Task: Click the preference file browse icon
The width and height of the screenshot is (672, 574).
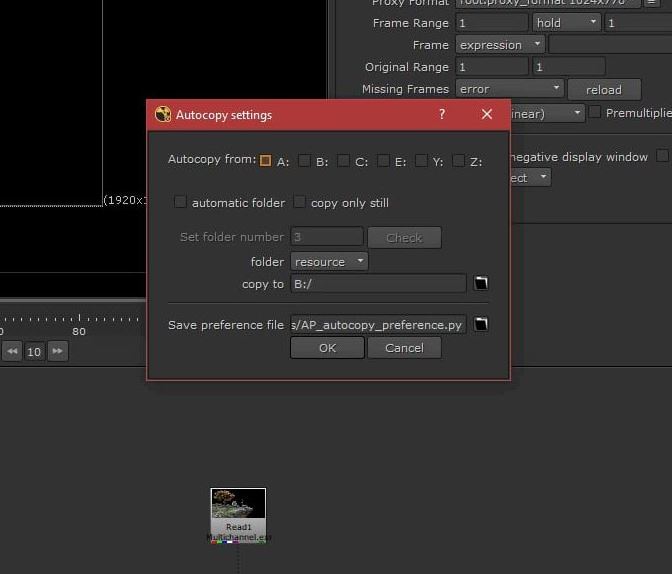Action: pyautogui.click(x=481, y=325)
